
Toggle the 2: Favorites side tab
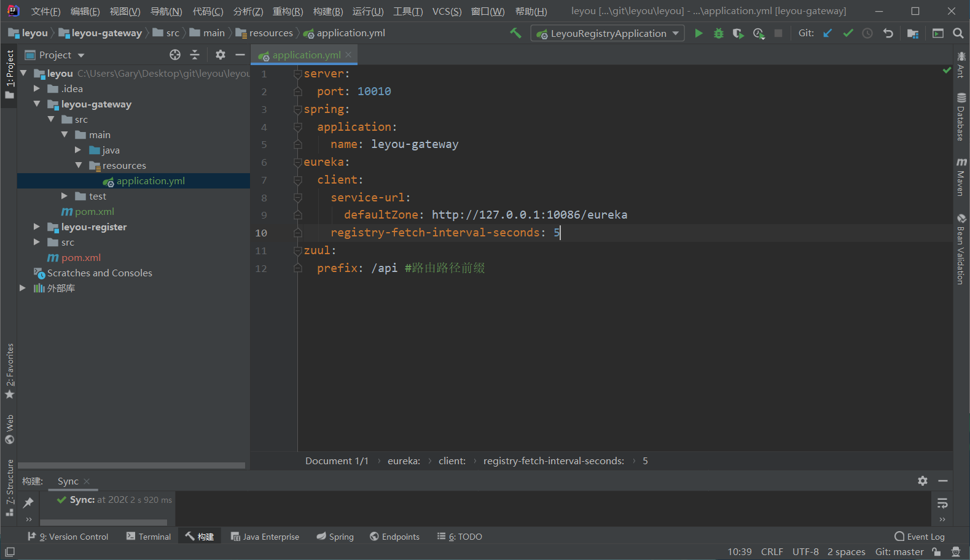9,371
